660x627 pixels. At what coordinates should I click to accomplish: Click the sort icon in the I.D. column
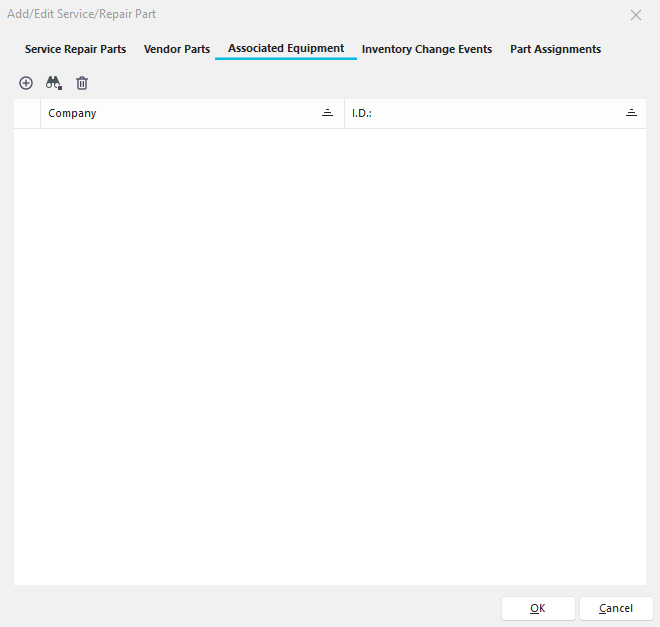(x=631, y=113)
